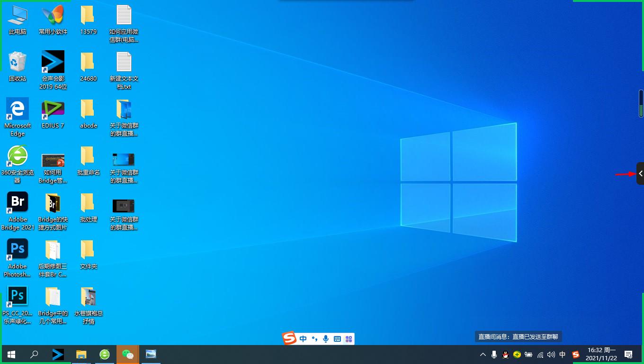The image size is (644, 364).
Task: Click the QQ penguin icon in system tray
Action: pos(506,355)
